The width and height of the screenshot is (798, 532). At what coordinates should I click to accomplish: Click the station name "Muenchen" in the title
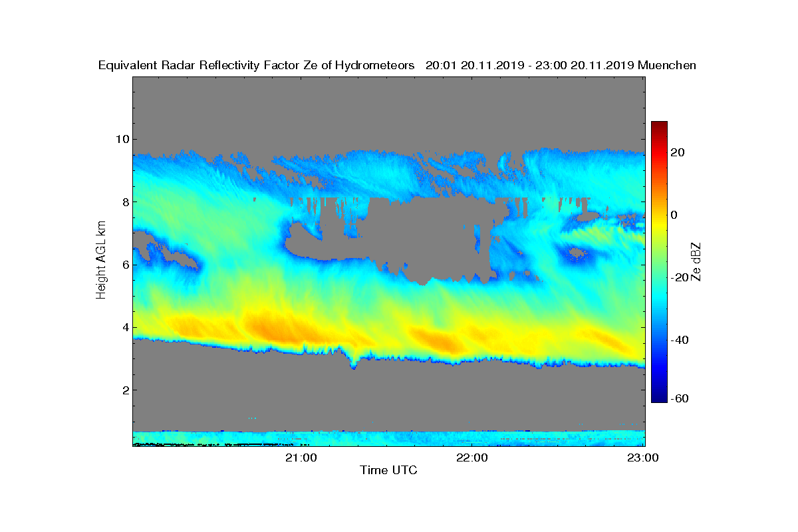667,65
